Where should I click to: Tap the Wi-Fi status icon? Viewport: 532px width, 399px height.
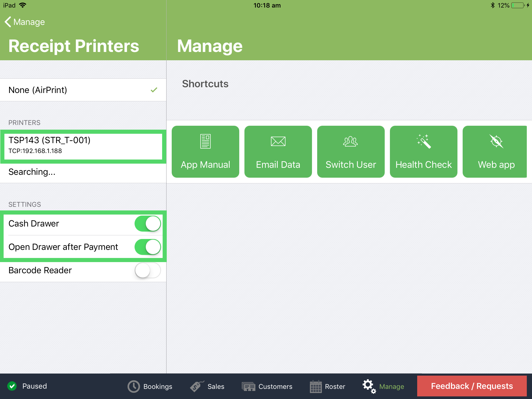(x=23, y=5)
